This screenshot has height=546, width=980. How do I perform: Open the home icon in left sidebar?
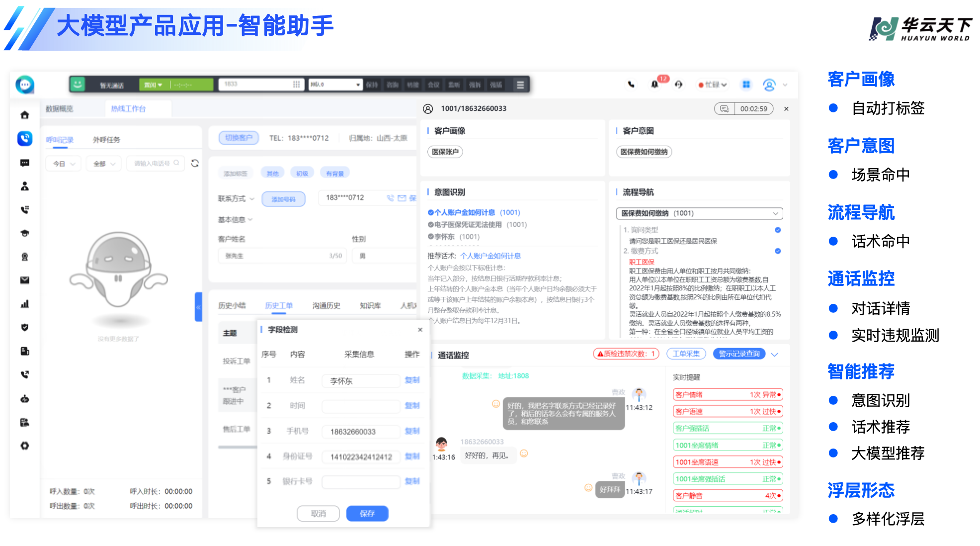coord(24,115)
